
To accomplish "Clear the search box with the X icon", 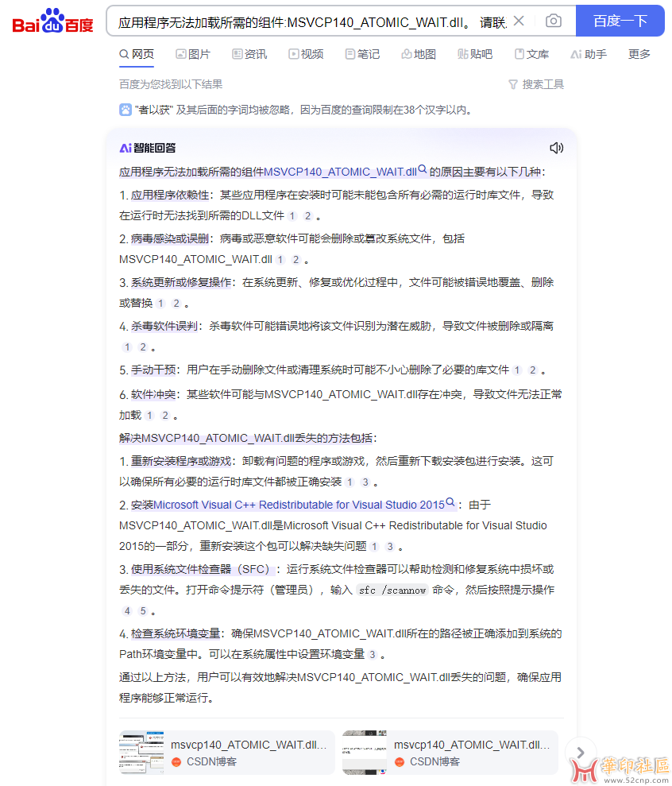I will coord(519,21).
